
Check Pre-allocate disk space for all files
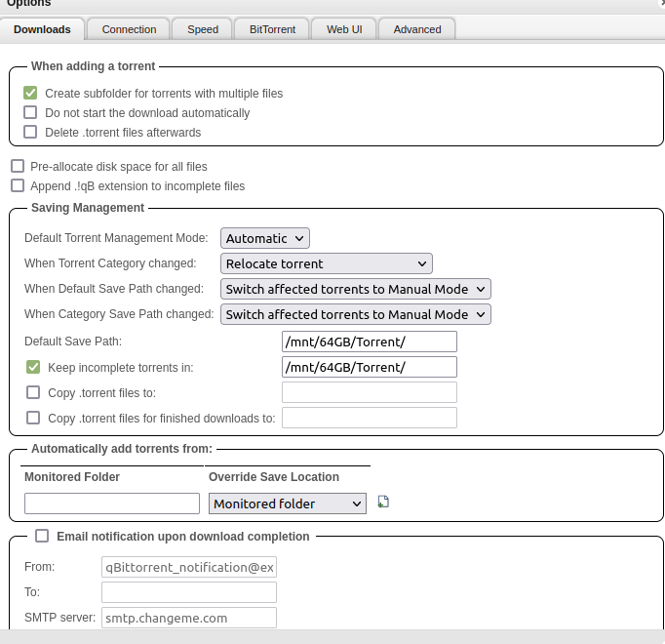pos(18,166)
